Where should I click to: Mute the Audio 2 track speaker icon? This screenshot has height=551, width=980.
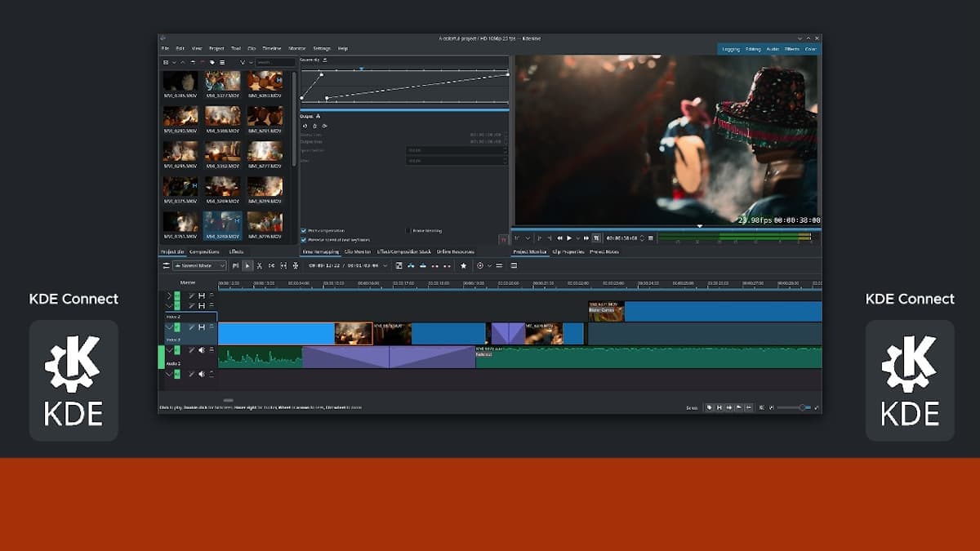click(202, 350)
